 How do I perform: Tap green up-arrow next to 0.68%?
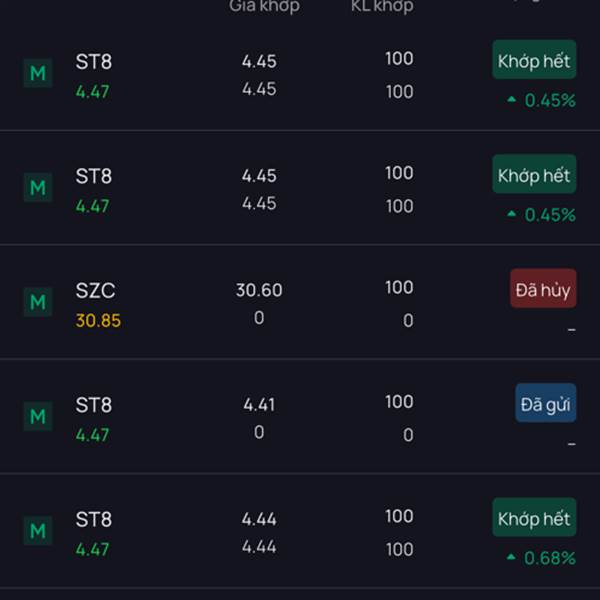pyautogui.click(x=511, y=557)
